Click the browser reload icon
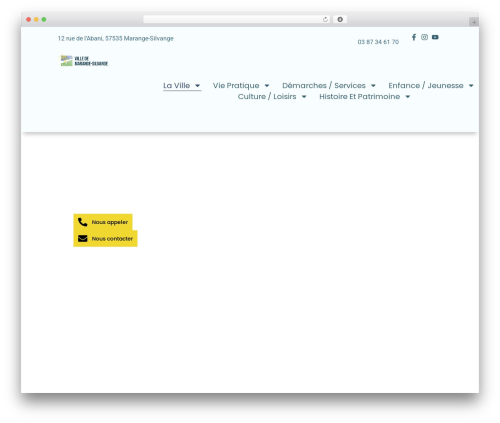The image size is (500, 423). [x=325, y=19]
